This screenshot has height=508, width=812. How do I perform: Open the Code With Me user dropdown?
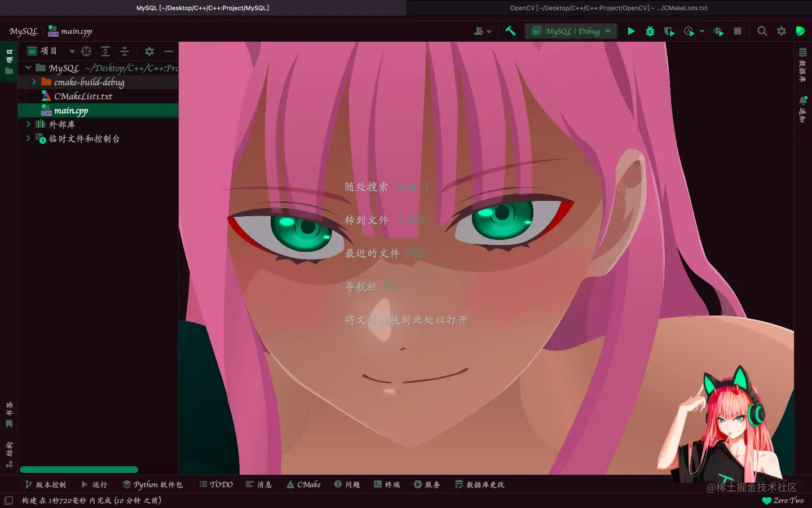(482, 31)
